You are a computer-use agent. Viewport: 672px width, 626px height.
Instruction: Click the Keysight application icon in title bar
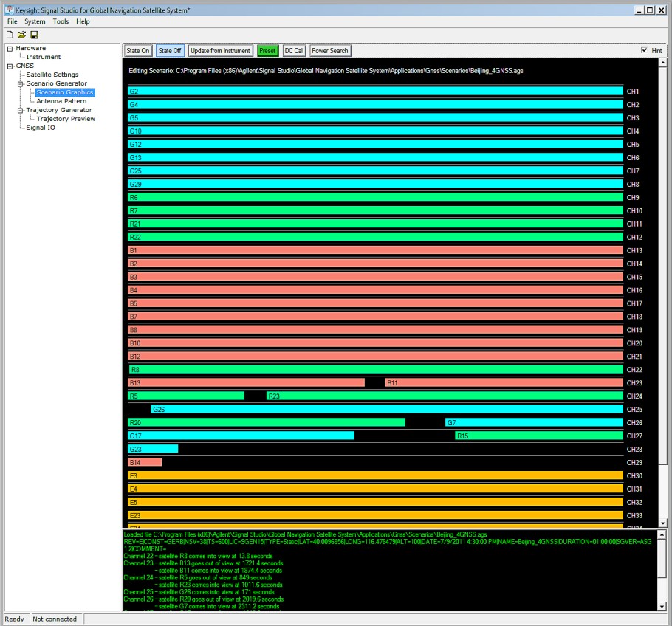point(10,10)
